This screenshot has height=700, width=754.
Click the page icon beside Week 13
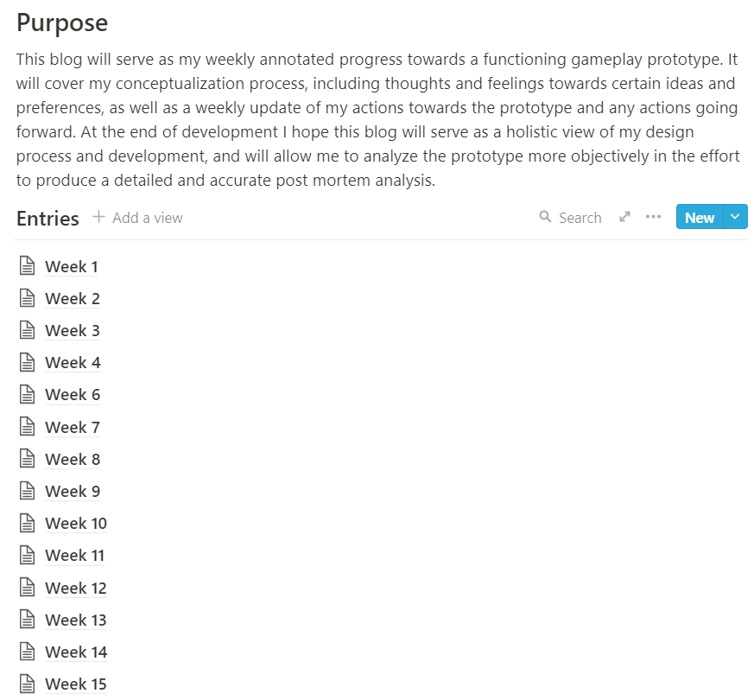click(28, 620)
